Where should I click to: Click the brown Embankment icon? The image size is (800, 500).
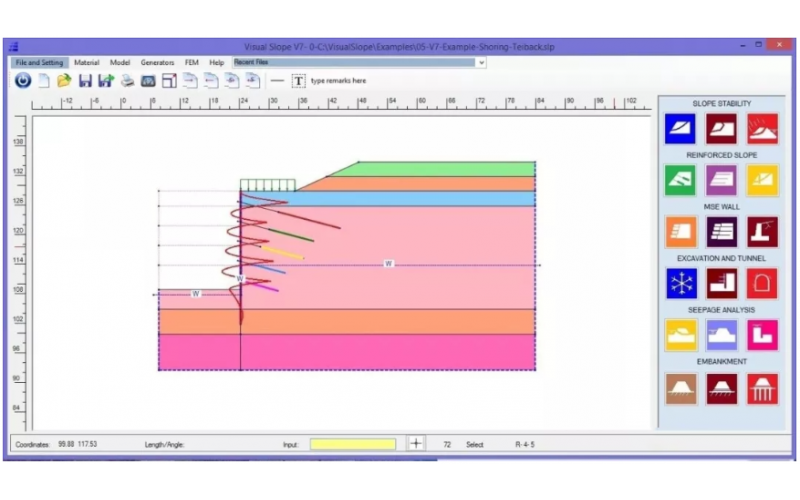point(681,388)
